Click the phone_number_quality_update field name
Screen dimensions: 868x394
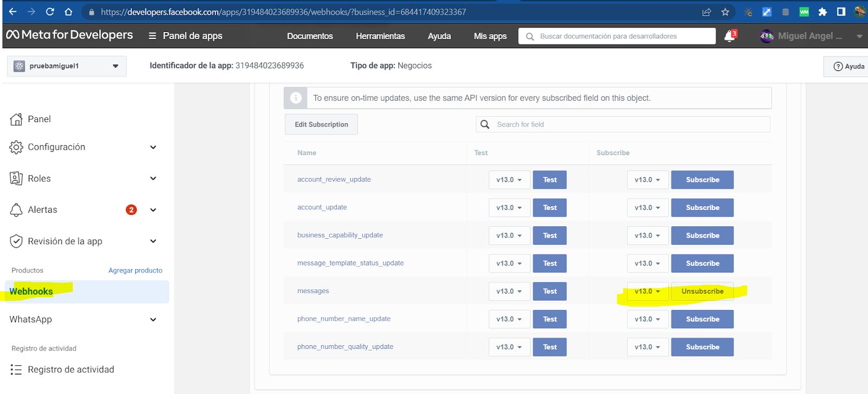pyautogui.click(x=345, y=346)
